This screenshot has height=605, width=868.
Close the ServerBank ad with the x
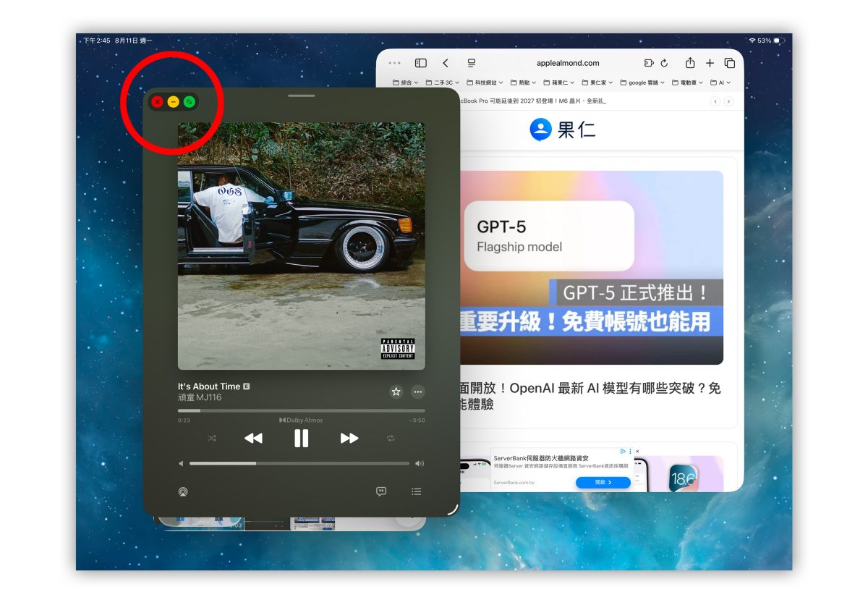point(637,451)
